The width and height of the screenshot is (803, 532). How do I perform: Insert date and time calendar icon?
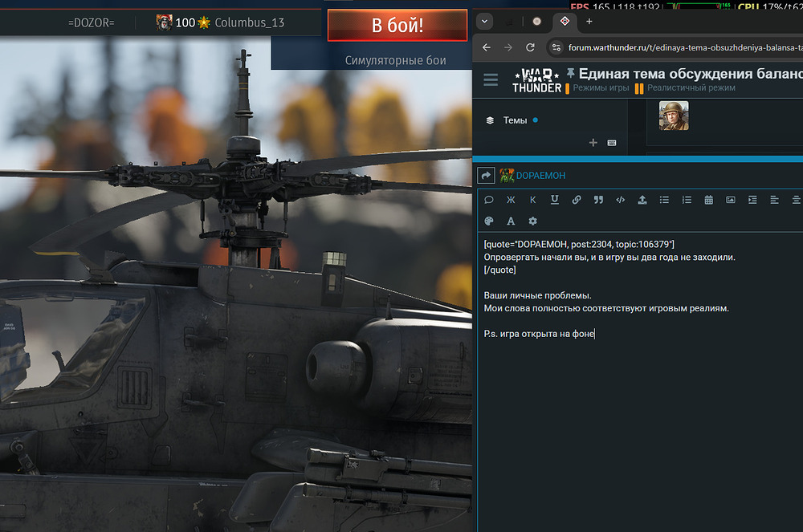(x=709, y=200)
